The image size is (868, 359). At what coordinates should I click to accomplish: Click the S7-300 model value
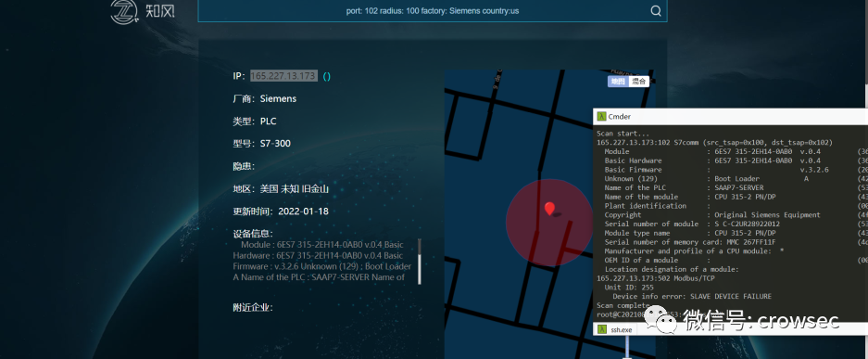pyautogui.click(x=275, y=144)
